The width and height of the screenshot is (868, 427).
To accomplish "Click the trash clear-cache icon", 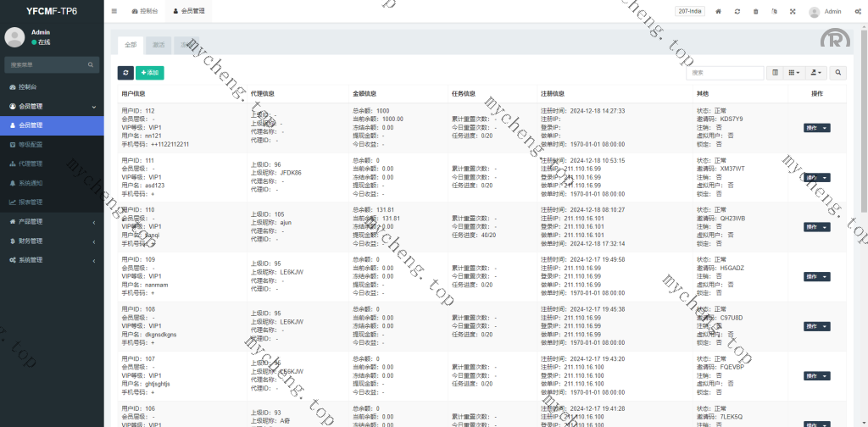I will tap(755, 12).
